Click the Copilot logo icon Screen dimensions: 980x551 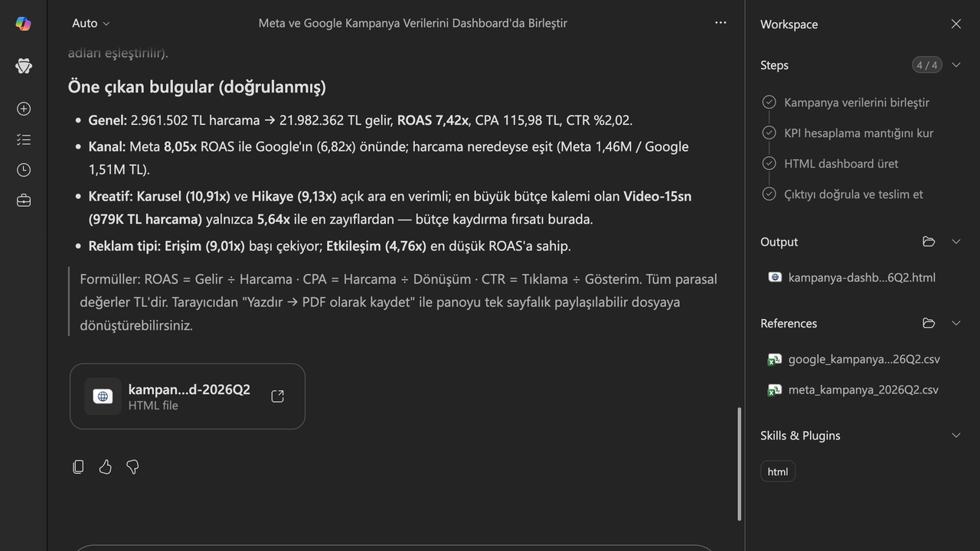[24, 24]
